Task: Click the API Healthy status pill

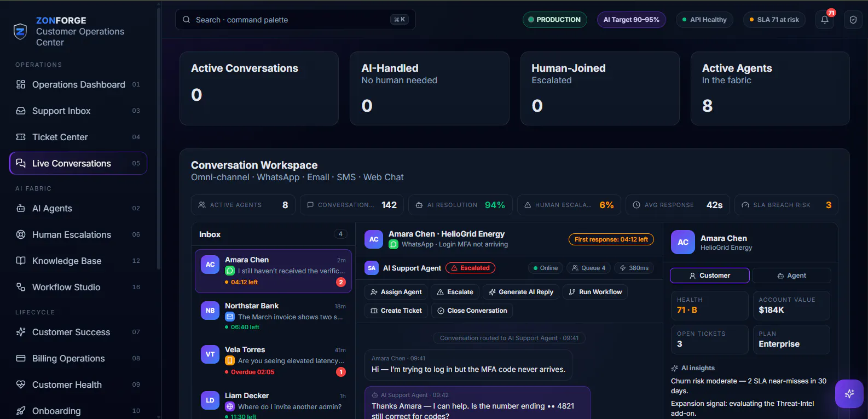Action: coord(704,20)
